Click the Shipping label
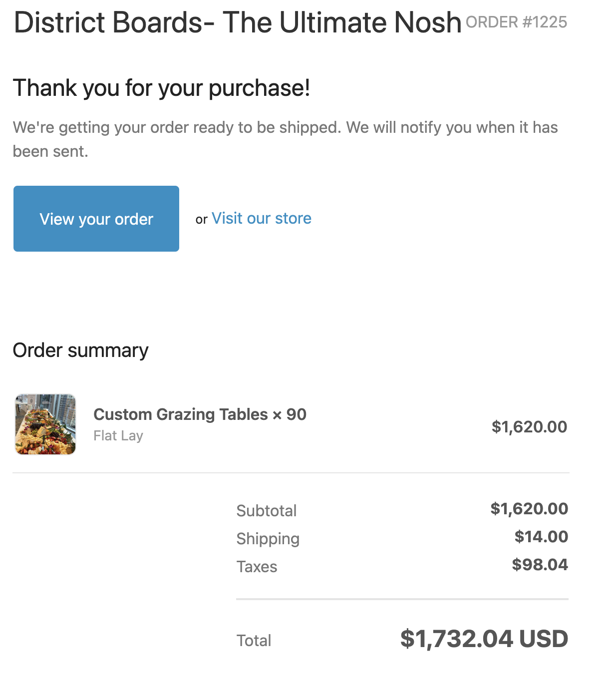This screenshot has width=616, height=700. tap(268, 539)
